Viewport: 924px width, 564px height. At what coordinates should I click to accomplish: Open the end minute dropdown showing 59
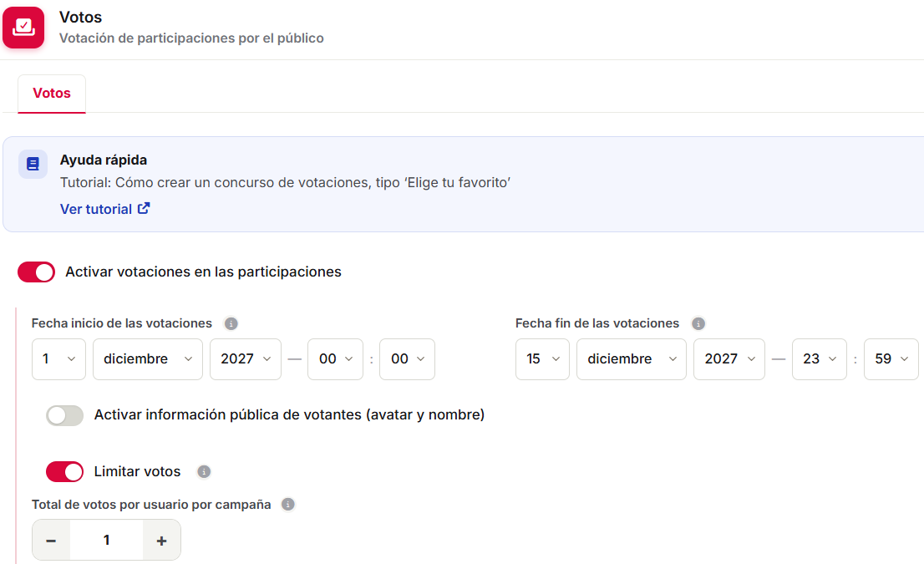tap(891, 359)
